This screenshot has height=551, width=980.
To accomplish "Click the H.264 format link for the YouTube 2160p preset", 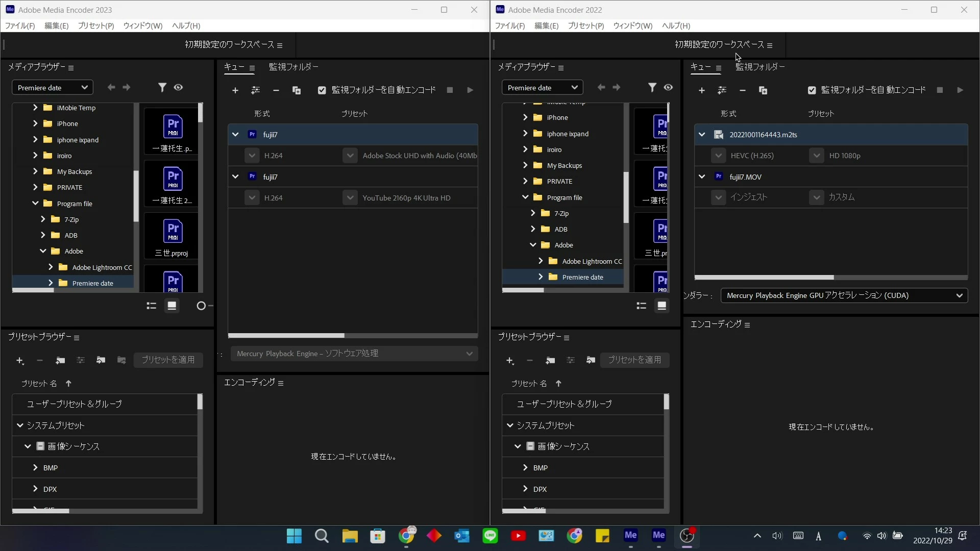I will click(273, 198).
